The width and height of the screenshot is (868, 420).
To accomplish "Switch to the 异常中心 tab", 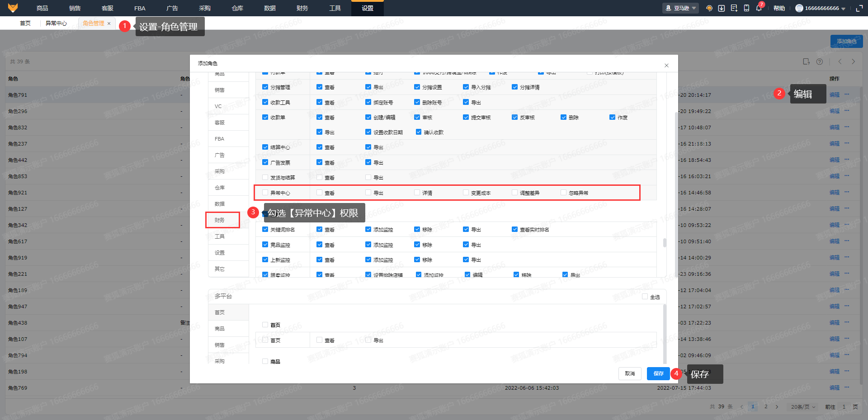I will (57, 24).
